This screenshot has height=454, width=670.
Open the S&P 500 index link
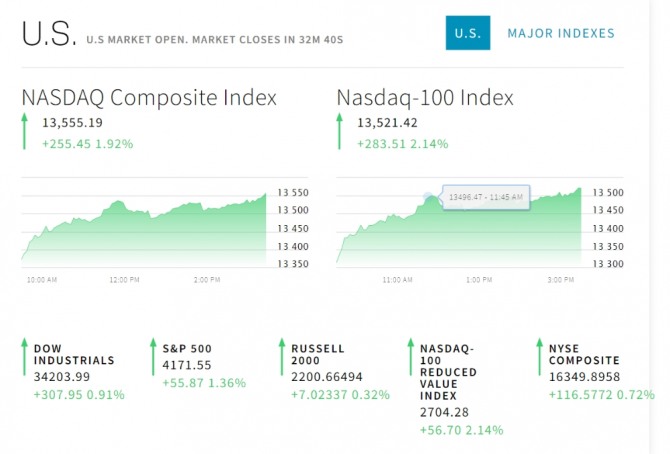(187, 348)
